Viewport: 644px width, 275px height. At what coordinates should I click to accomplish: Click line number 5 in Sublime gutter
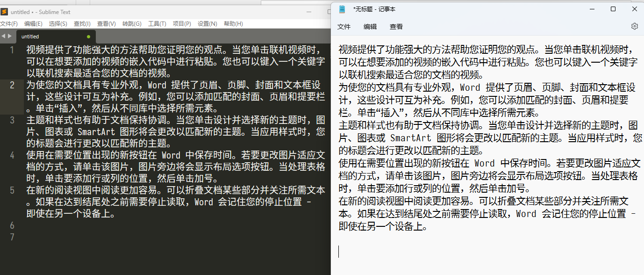[12, 190]
